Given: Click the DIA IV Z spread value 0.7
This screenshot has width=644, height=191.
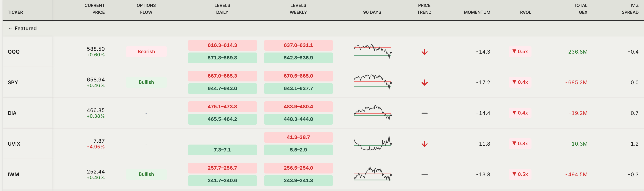Looking at the screenshot, I should tap(635, 113).
